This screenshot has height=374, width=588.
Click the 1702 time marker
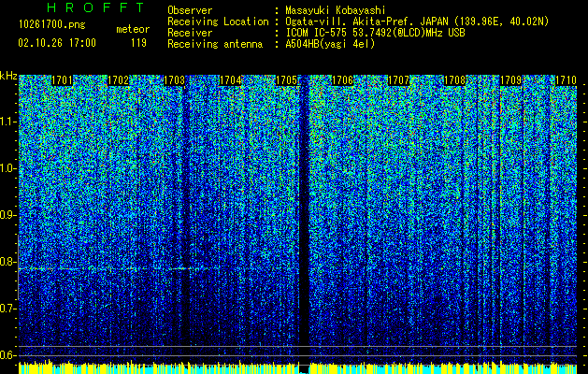tap(118, 80)
